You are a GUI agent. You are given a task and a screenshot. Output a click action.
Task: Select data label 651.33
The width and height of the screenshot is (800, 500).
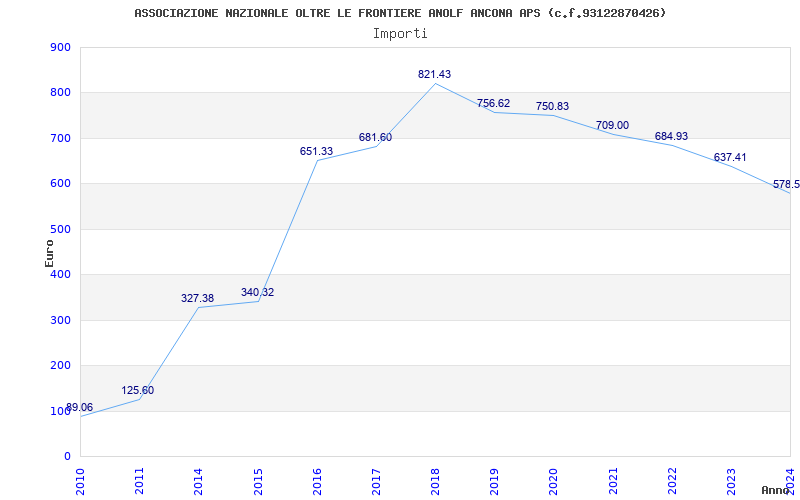pyautogui.click(x=316, y=151)
